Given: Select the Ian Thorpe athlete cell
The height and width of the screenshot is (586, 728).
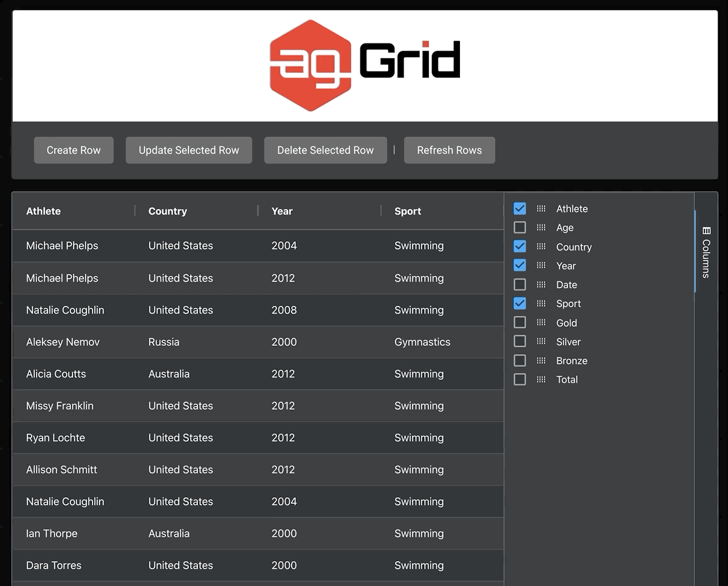Looking at the screenshot, I should click(74, 534).
